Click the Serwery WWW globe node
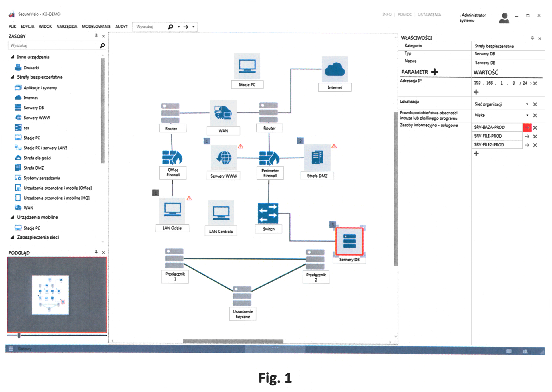Image resolution: width=552 pixels, height=392 pixels. pyautogui.click(x=224, y=158)
